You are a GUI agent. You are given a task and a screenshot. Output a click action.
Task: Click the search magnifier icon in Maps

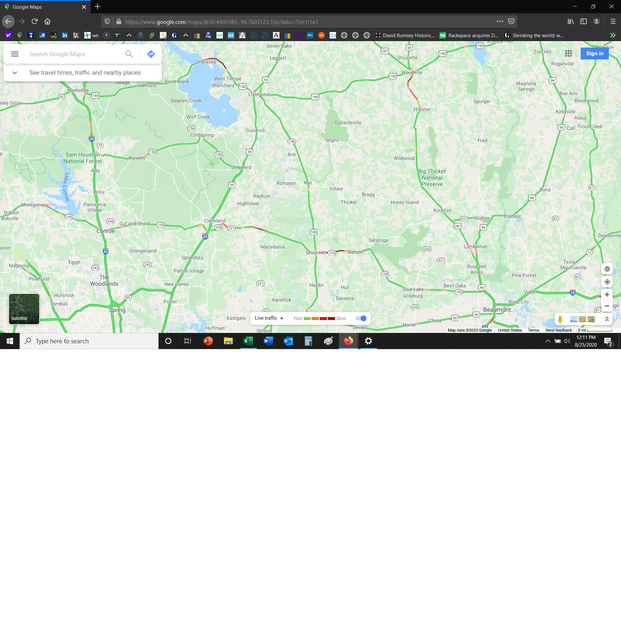point(129,54)
